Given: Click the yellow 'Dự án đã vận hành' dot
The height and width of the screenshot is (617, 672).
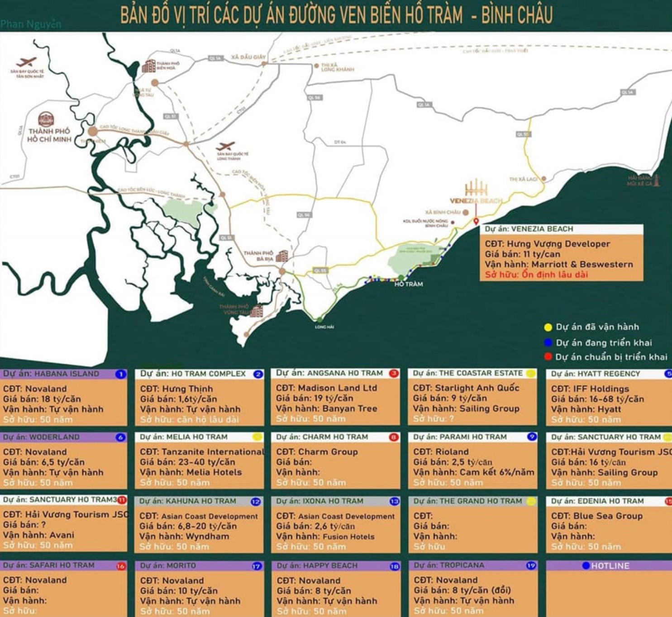Looking at the screenshot, I should pos(548,327).
